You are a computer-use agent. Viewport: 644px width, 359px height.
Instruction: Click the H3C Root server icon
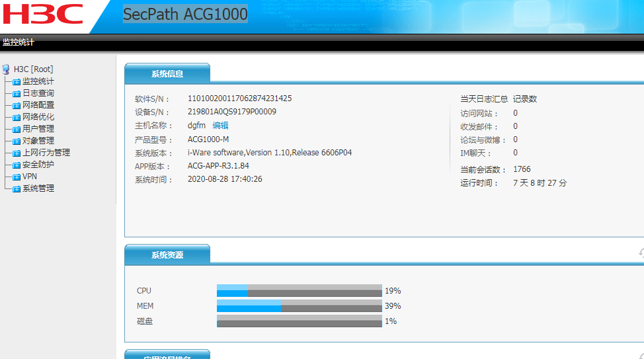click(6, 69)
